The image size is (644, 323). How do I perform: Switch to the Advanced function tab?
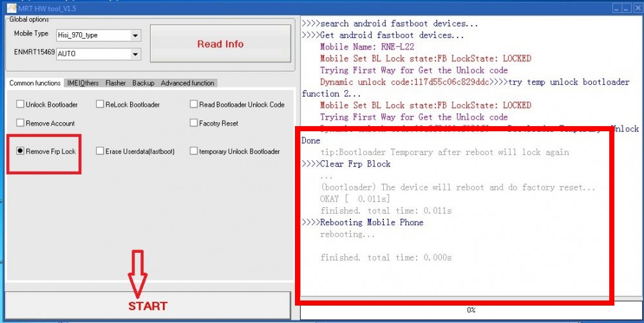pos(187,83)
